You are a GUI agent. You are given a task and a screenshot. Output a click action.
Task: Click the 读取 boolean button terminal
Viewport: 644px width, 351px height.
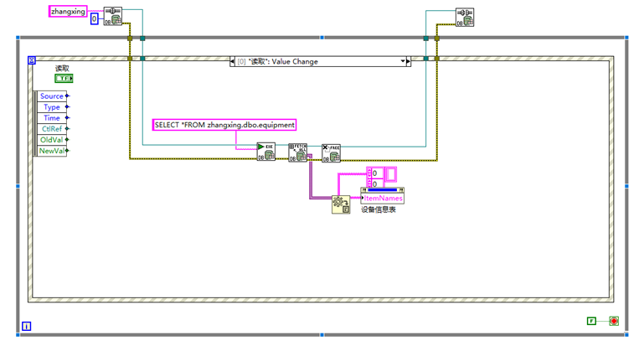tap(64, 78)
